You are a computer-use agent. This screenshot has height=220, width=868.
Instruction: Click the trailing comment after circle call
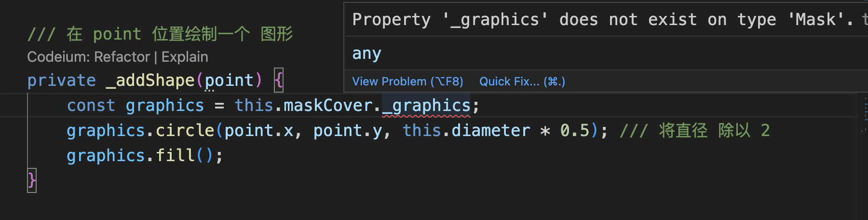pos(694,131)
